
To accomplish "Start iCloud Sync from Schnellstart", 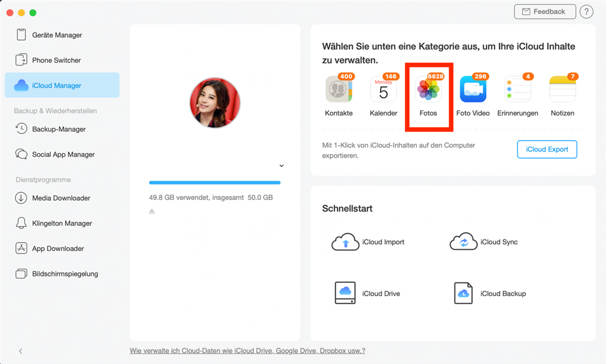I will pyautogui.click(x=484, y=242).
